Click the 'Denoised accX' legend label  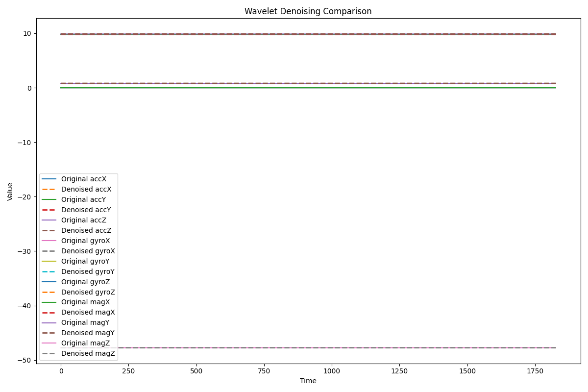[86, 189]
